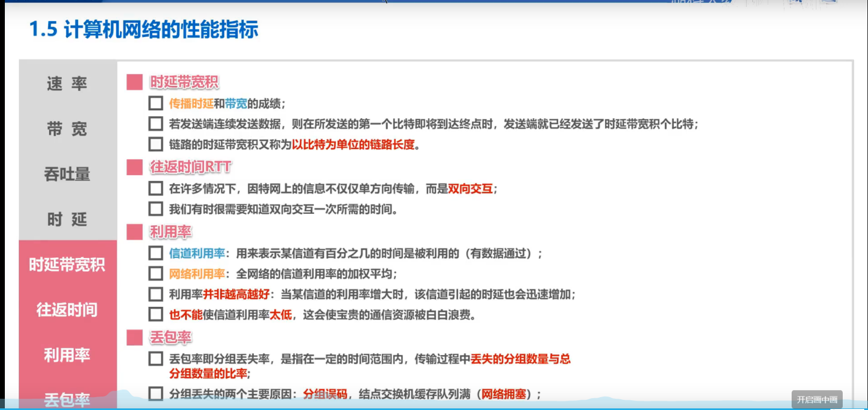Tick the checkbox for 在许多情况下 line
Image resolution: width=868 pixels, height=410 pixels.
tap(155, 188)
